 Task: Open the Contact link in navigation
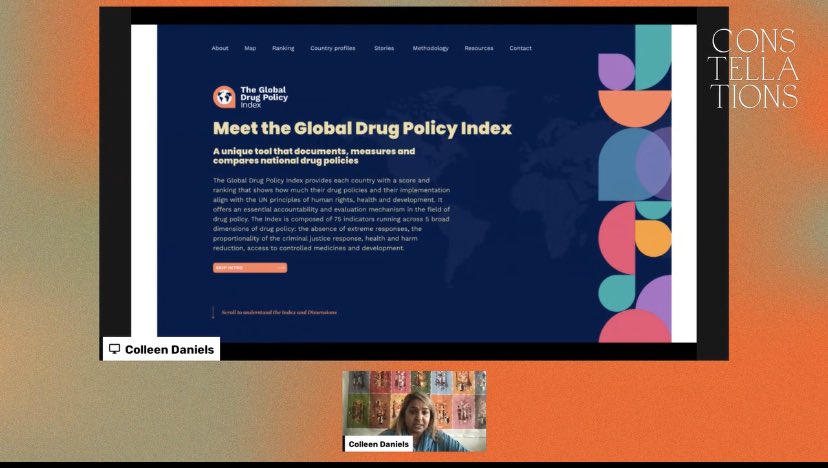click(520, 48)
